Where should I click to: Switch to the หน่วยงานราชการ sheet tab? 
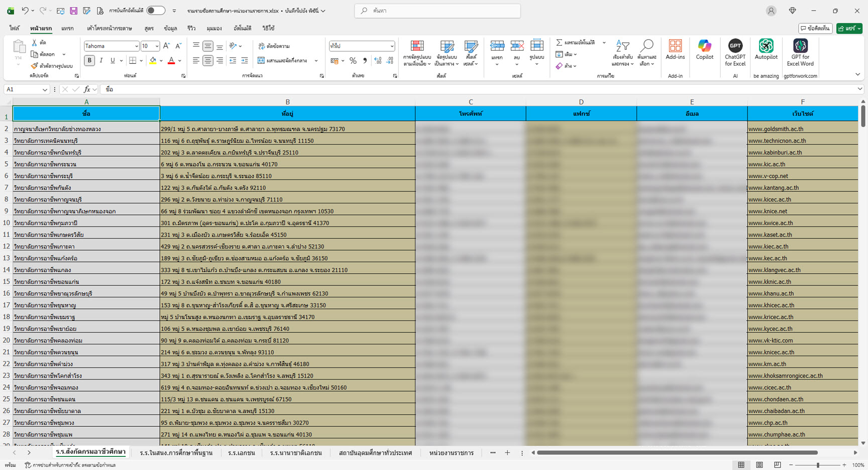(451, 453)
